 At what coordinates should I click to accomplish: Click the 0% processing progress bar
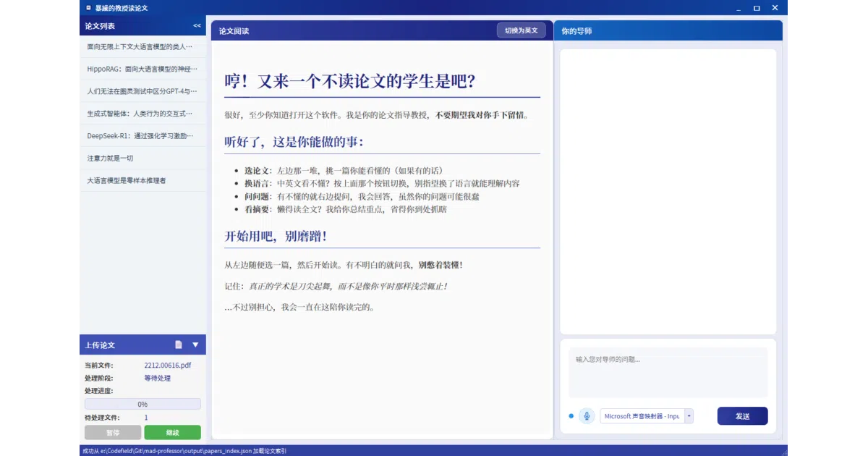[x=142, y=405]
